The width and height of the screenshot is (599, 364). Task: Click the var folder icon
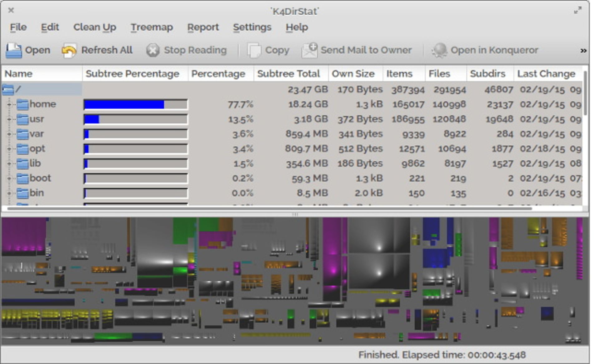[x=22, y=134]
